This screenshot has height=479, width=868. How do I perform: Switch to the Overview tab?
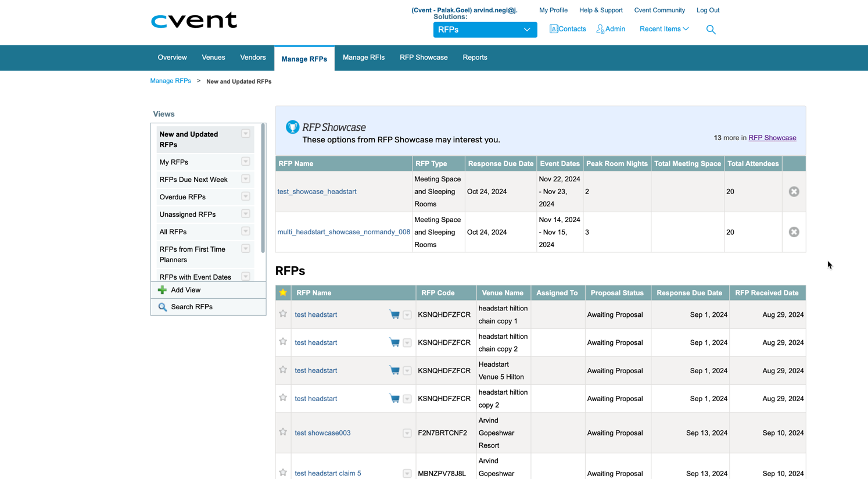(172, 58)
